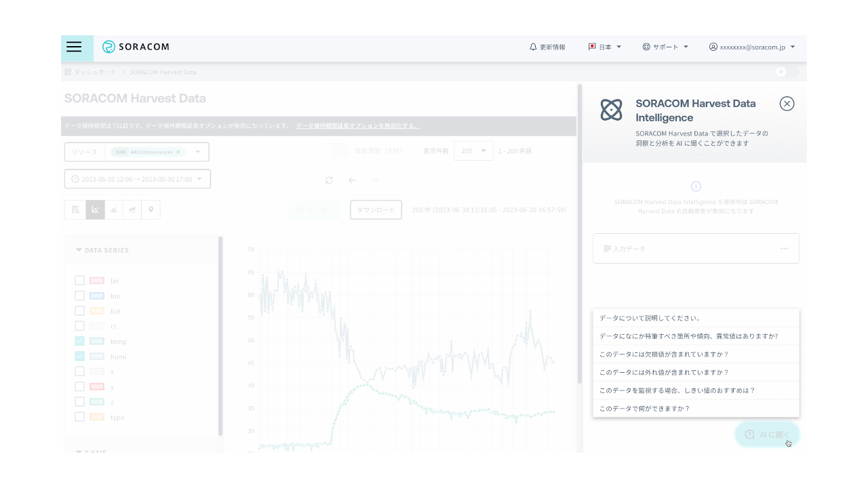Select 'このデータで何ができますか？' prompt
Screen dimensions: 868x488
pyautogui.click(x=696, y=409)
